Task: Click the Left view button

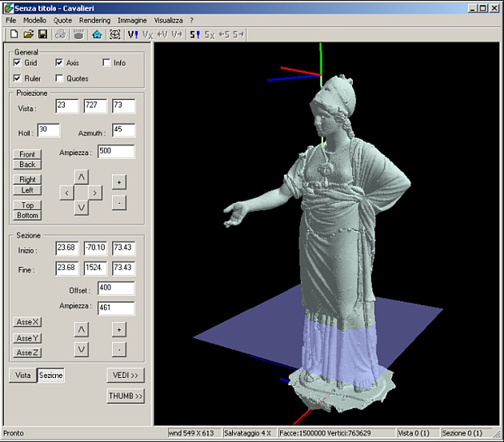Action: [27, 190]
